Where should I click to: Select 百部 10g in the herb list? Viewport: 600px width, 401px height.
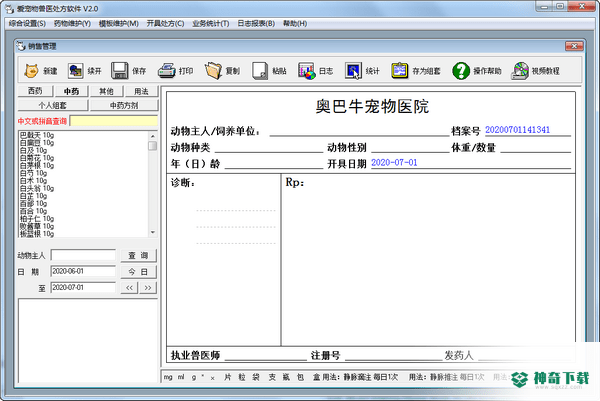coord(33,204)
